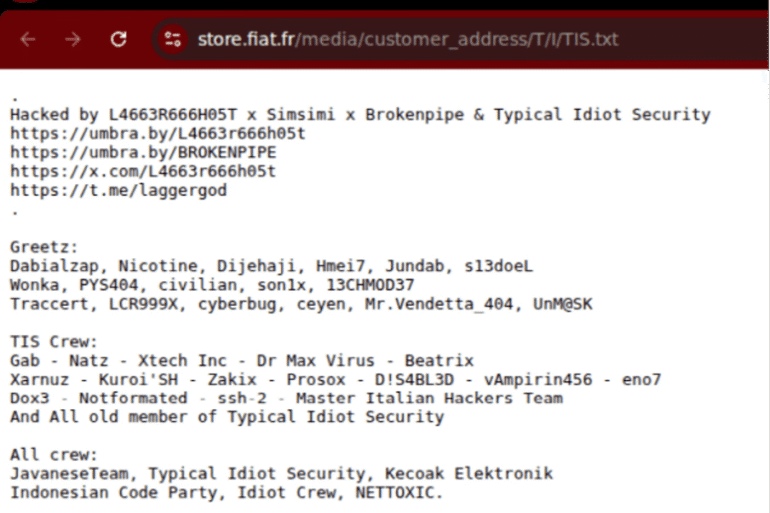Click the browser back arrow
Image resolution: width=770 pixels, height=513 pixels.
tap(28, 40)
